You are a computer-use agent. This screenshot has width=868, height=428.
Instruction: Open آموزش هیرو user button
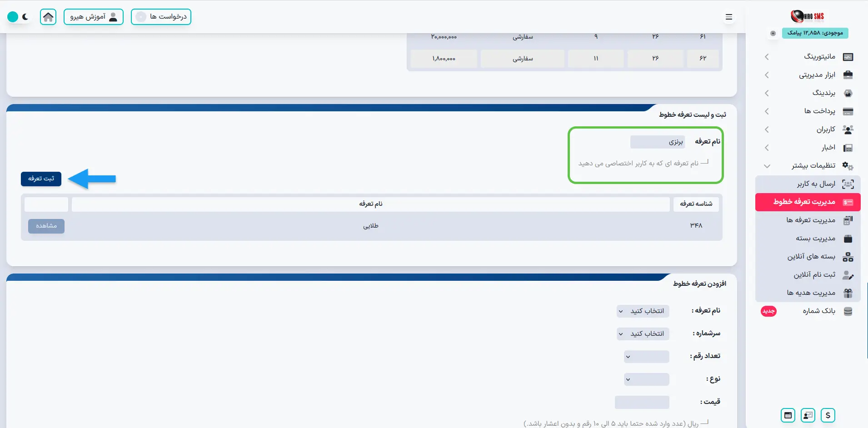94,17
